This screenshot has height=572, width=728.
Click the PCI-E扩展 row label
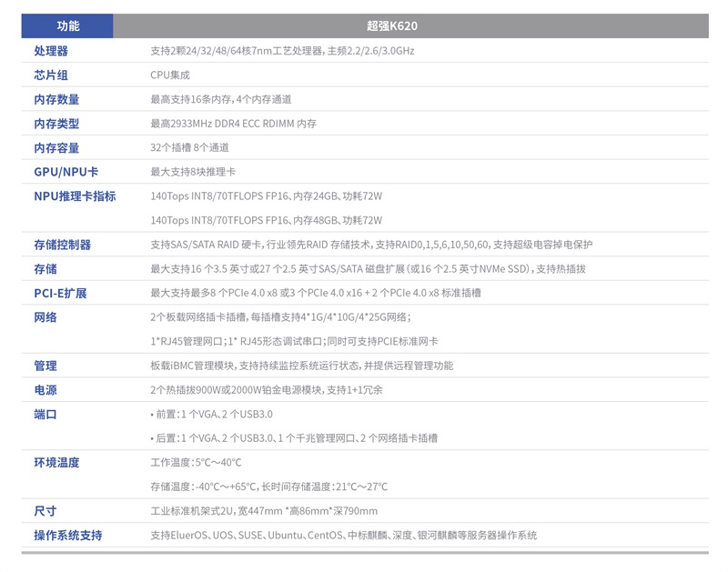click(x=60, y=293)
